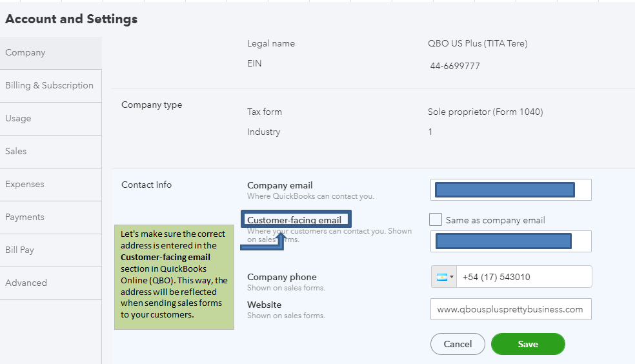The image size is (635, 364).
Task: Select the Expenses tab
Action: 50,184
